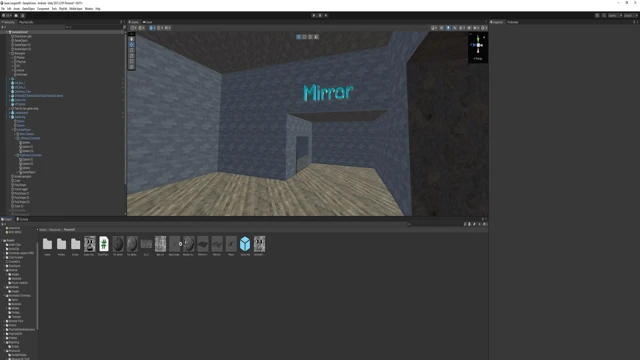Click the green Y axis on the orientation gizmo
640x360 pixels.
[478, 38]
